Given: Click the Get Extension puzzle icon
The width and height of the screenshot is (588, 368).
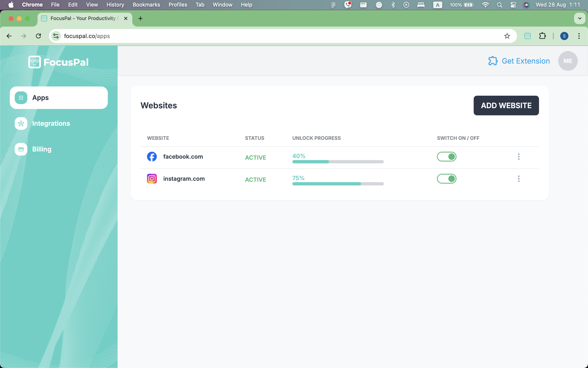Looking at the screenshot, I should tap(493, 61).
